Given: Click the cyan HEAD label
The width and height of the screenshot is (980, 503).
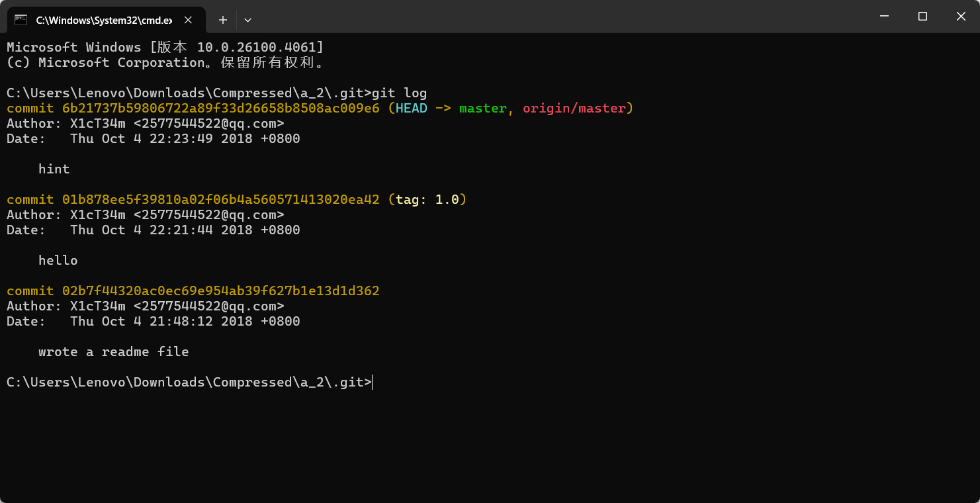Looking at the screenshot, I should click(x=411, y=109).
